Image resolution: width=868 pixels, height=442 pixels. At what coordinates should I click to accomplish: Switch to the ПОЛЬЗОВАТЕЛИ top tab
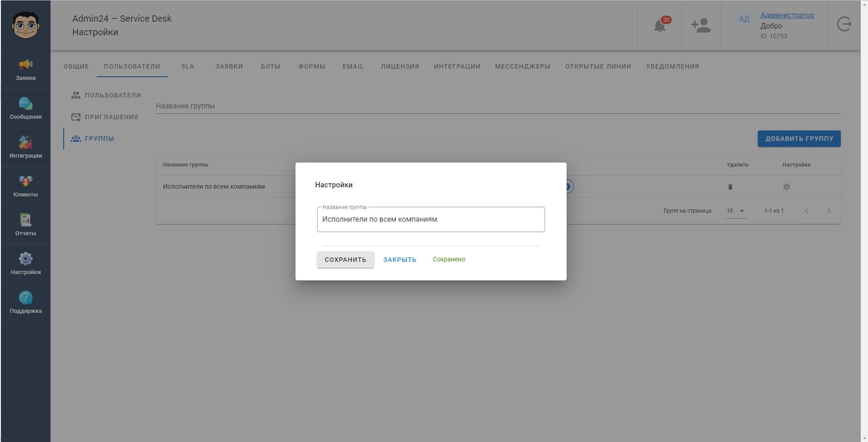point(132,67)
